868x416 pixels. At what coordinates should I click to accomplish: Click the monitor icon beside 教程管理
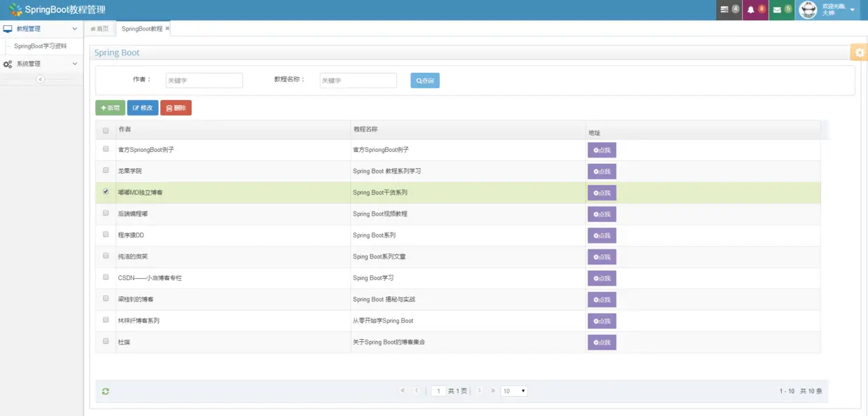pyautogui.click(x=8, y=29)
